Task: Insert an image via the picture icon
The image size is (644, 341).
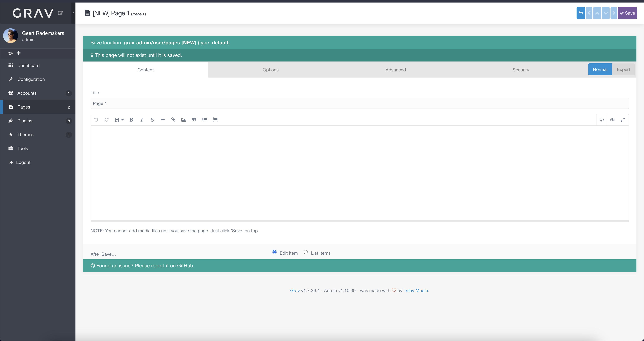Action: pyautogui.click(x=183, y=120)
